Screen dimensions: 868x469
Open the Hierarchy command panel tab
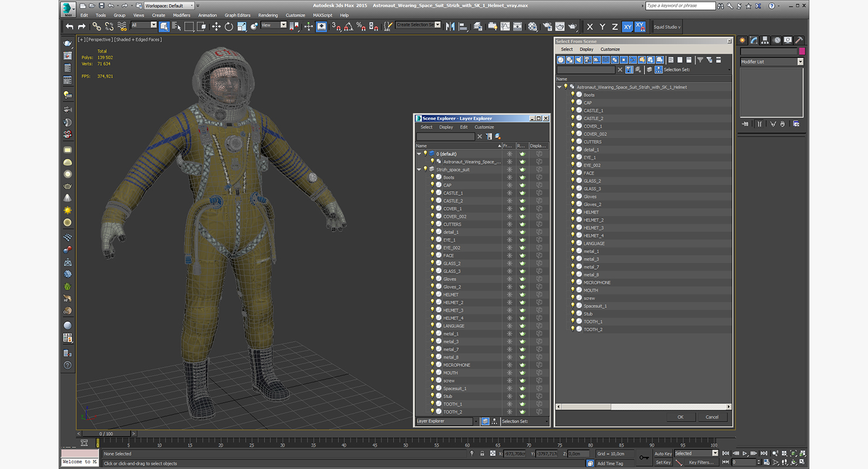[765, 40]
